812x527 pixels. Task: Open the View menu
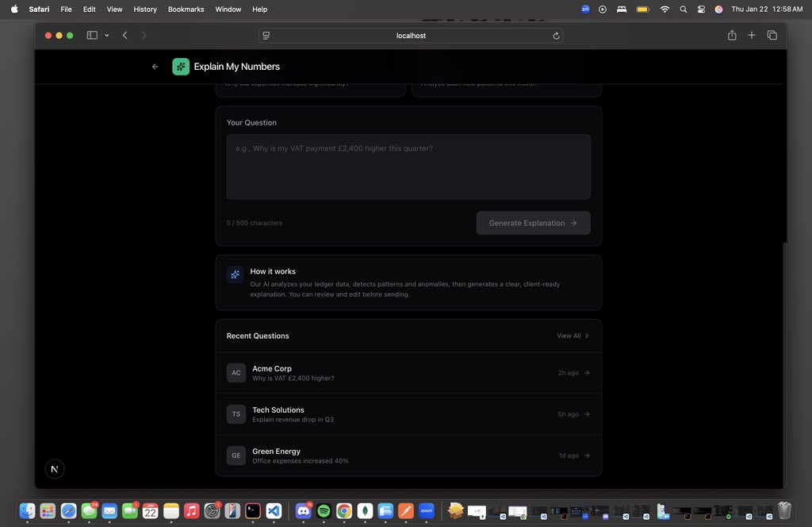(114, 10)
